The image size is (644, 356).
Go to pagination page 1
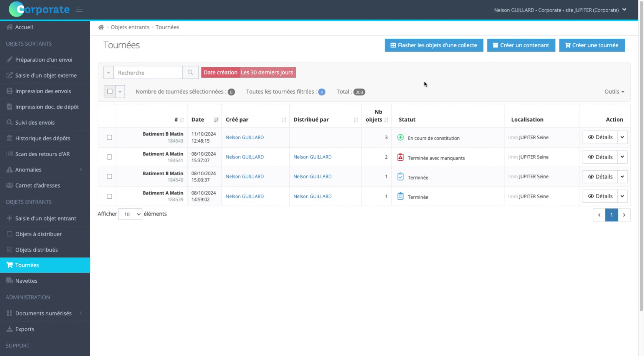[x=611, y=215]
